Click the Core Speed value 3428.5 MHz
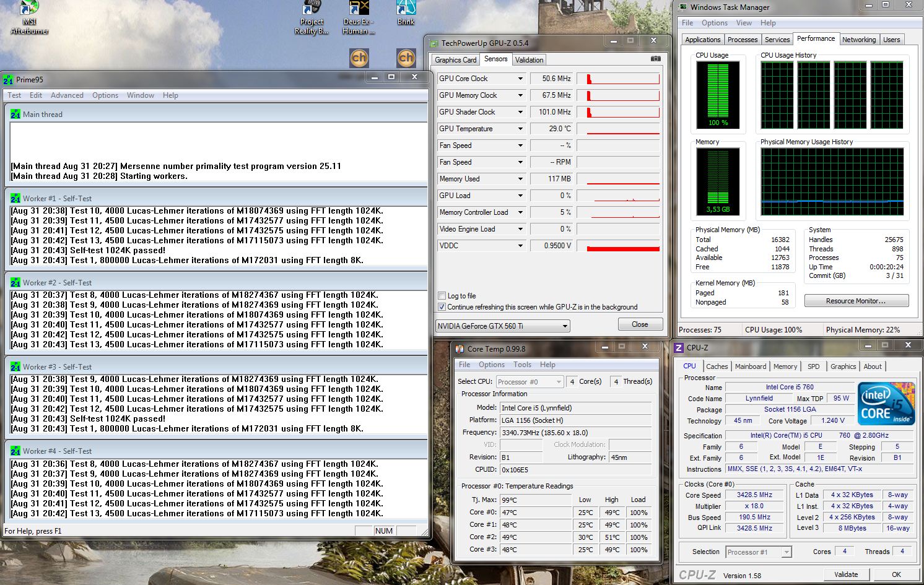The width and height of the screenshot is (924, 585). [x=754, y=495]
